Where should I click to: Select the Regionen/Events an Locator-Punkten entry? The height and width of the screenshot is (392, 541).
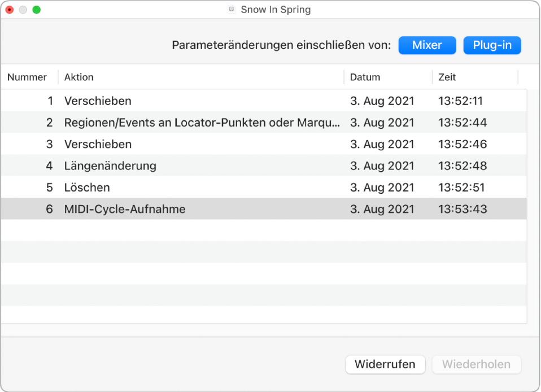[x=202, y=123]
